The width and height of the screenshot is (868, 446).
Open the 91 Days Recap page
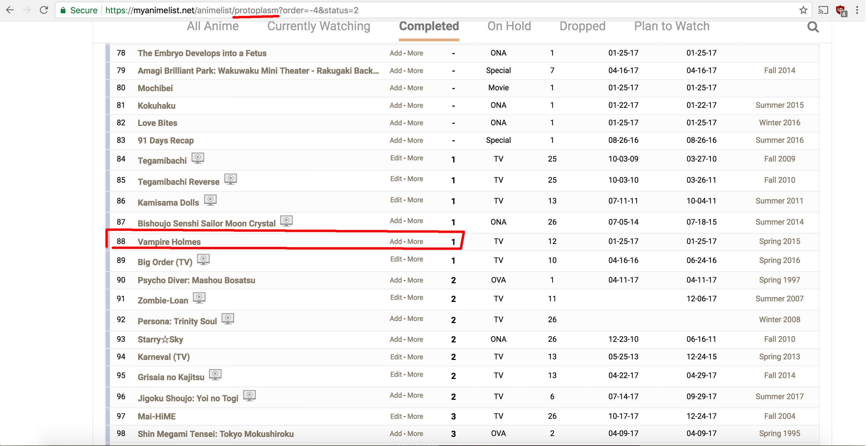pyautogui.click(x=165, y=141)
